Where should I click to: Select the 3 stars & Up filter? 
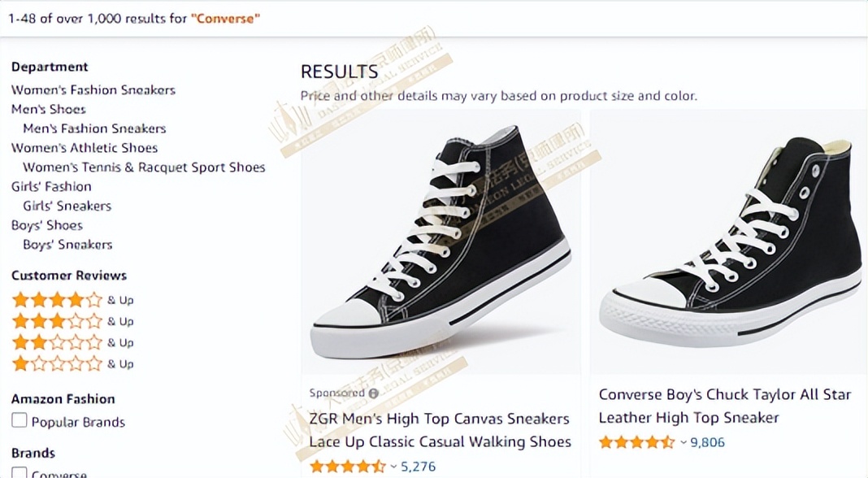click(58, 320)
